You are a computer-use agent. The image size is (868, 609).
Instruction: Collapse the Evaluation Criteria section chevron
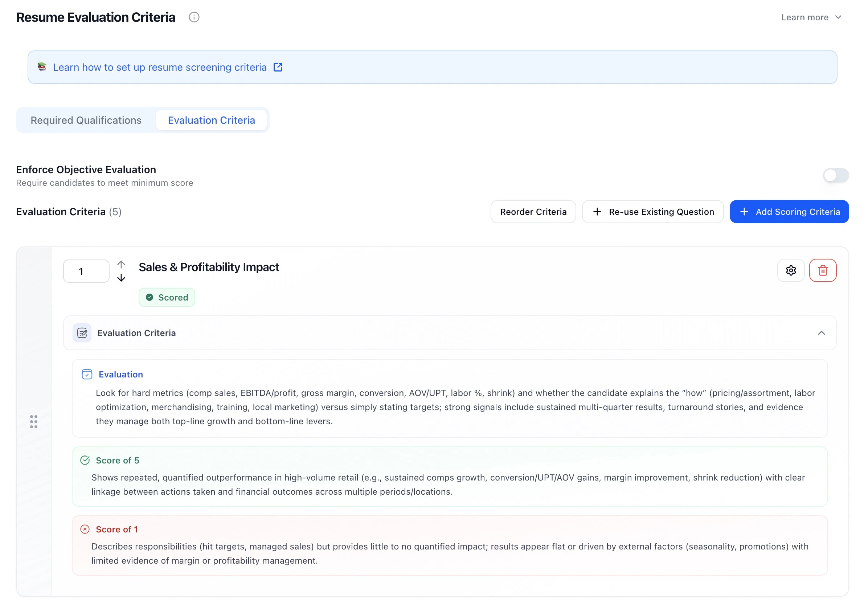coord(821,333)
